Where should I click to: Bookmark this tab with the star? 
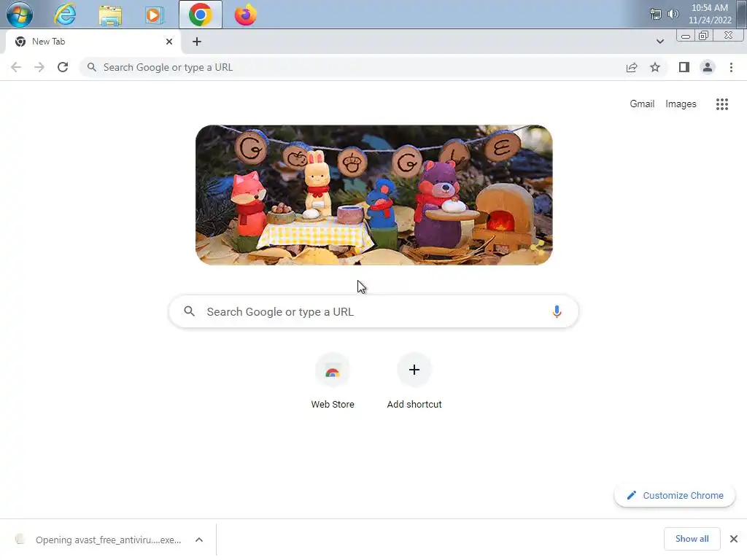[655, 67]
